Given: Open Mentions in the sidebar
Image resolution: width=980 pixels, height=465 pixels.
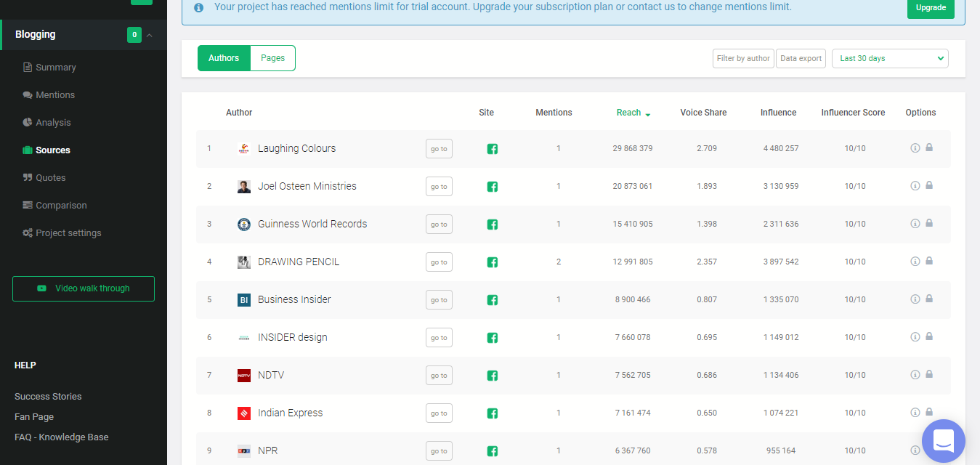Looking at the screenshot, I should (x=55, y=95).
